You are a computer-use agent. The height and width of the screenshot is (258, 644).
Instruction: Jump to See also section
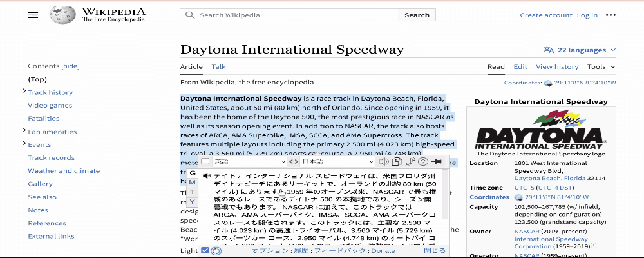tap(43, 197)
